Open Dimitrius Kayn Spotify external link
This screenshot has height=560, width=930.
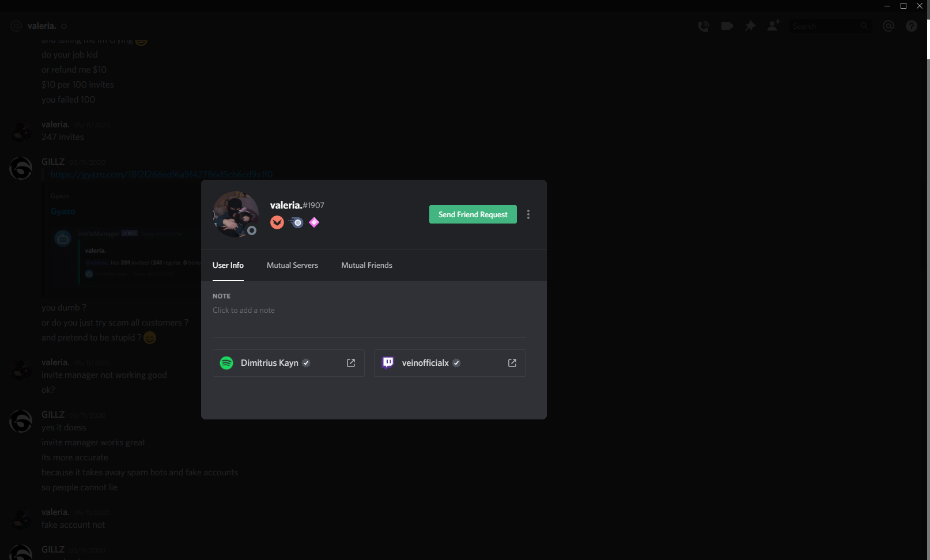pyautogui.click(x=350, y=363)
